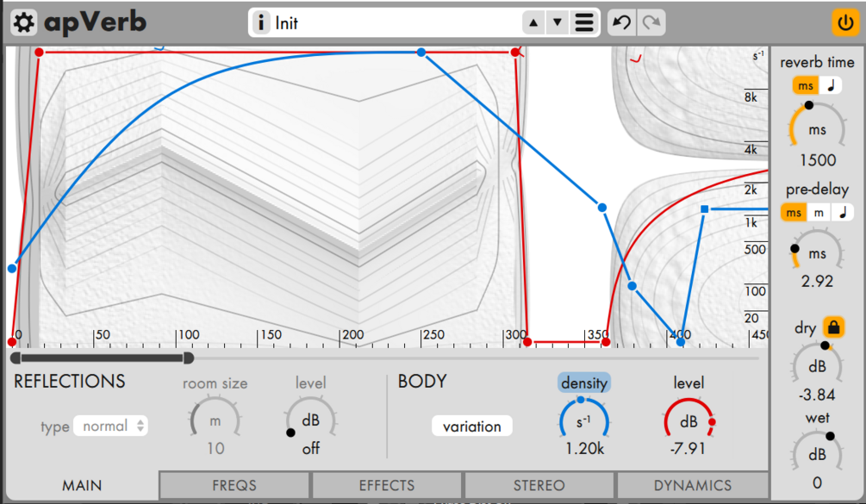866x504 pixels.
Task: Switch to the EFFECTS tab
Action: pos(387,486)
